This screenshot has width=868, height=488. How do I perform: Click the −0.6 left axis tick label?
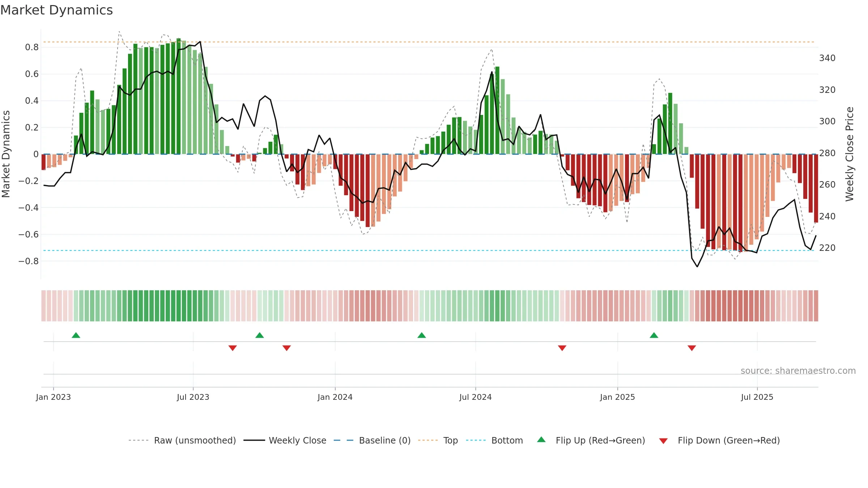[x=29, y=234]
